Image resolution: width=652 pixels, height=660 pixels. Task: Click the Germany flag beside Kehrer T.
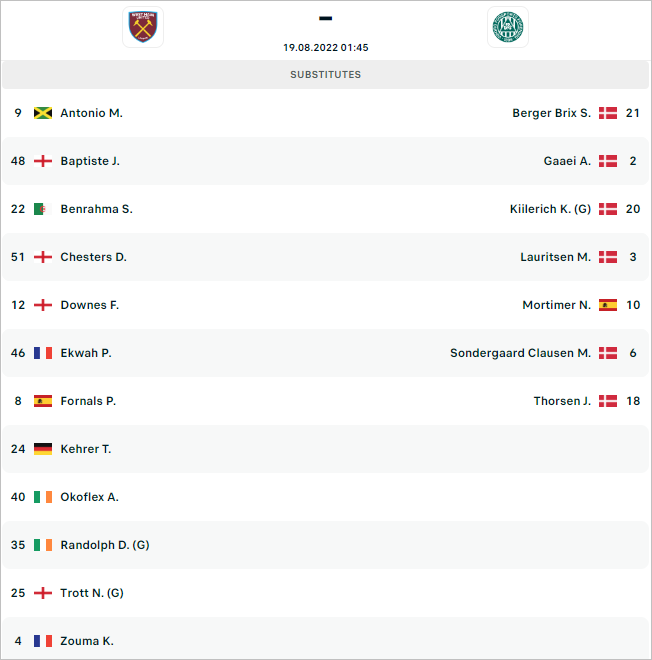43,449
